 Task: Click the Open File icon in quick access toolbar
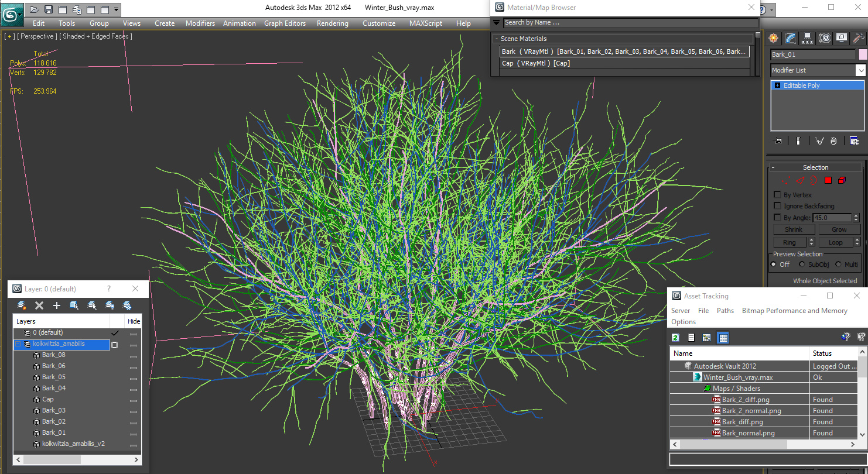35,9
